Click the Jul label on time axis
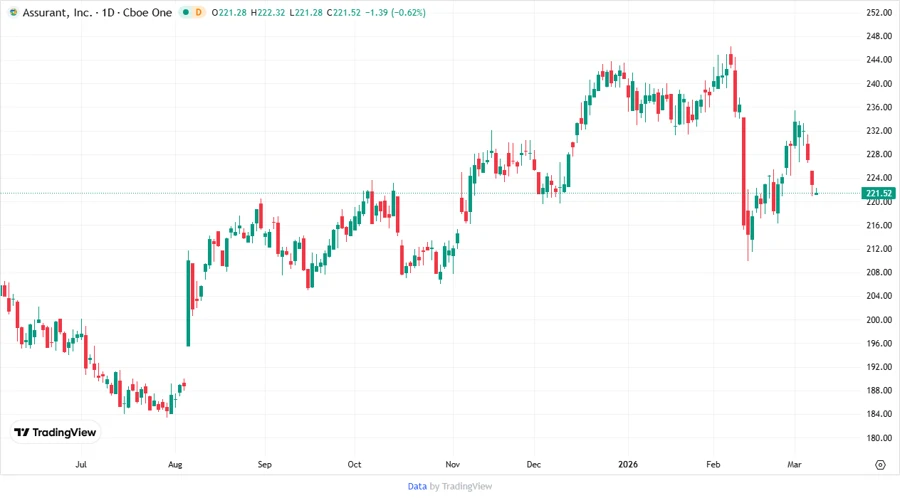Viewport: 900px width, 498px height. pyautogui.click(x=81, y=464)
